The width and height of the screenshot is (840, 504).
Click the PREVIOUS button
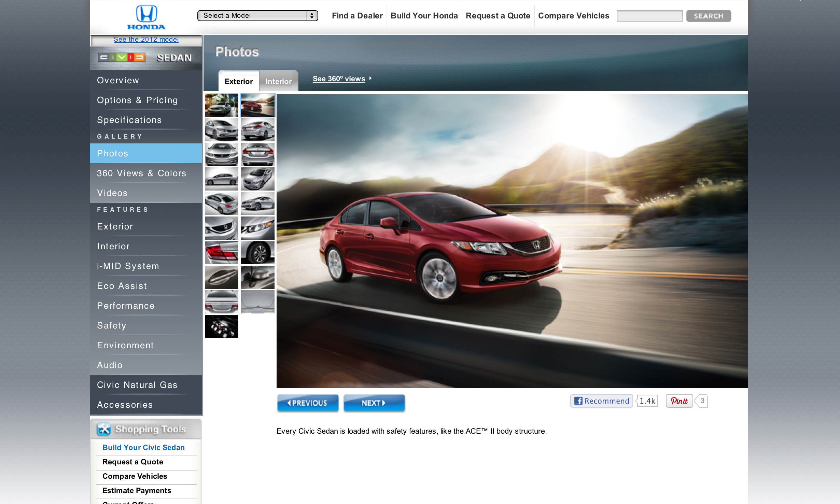point(308,403)
